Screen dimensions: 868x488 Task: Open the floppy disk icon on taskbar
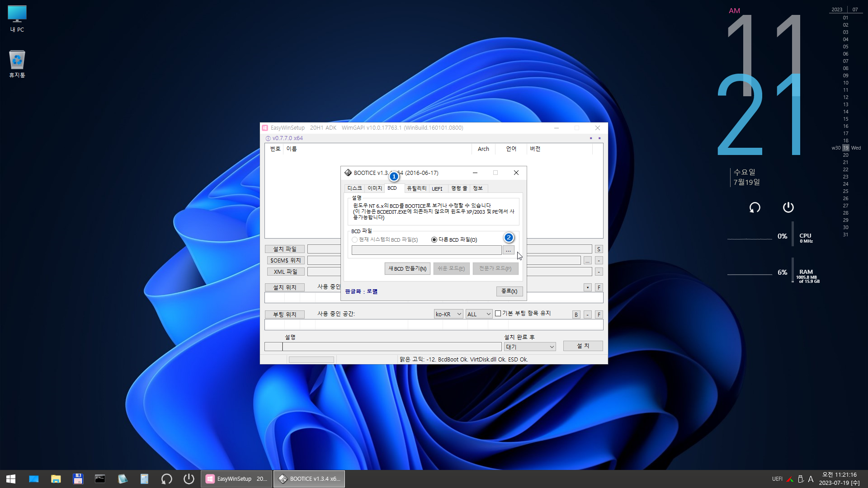[x=78, y=479]
